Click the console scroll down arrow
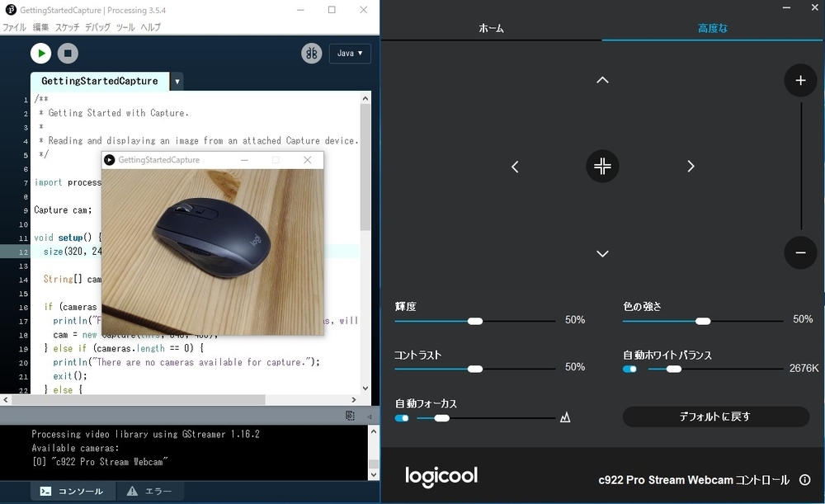The image size is (825, 504). (x=374, y=474)
